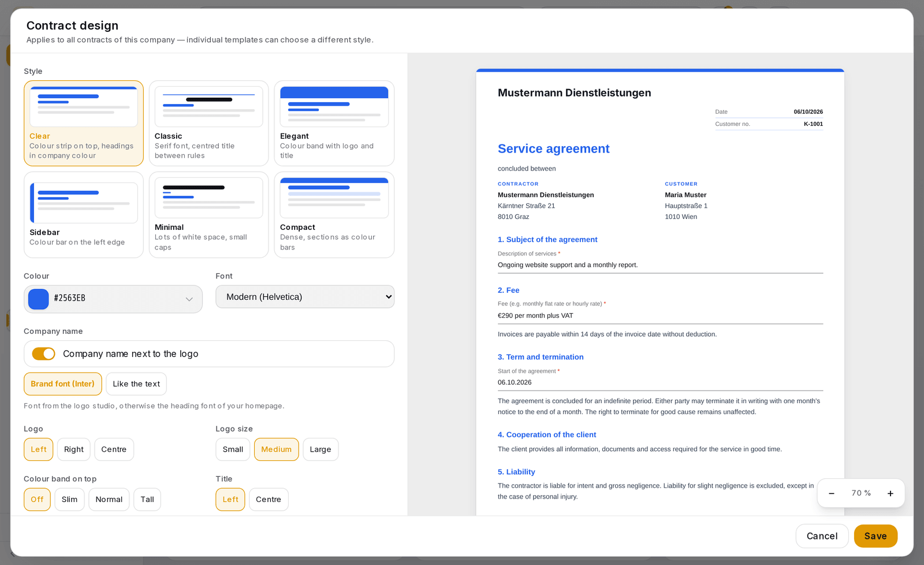Set logo position to Left
The image size is (924, 565).
pos(39,449)
